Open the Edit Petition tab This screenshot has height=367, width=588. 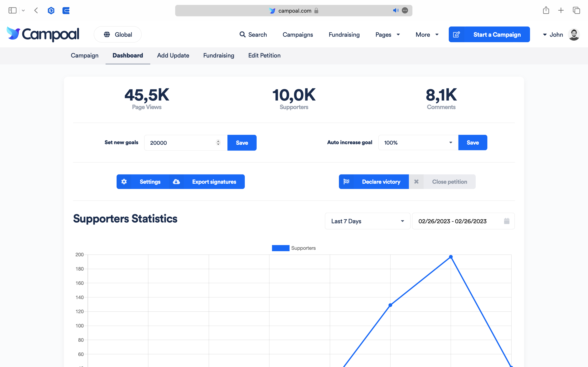pyautogui.click(x=264, y=55)
